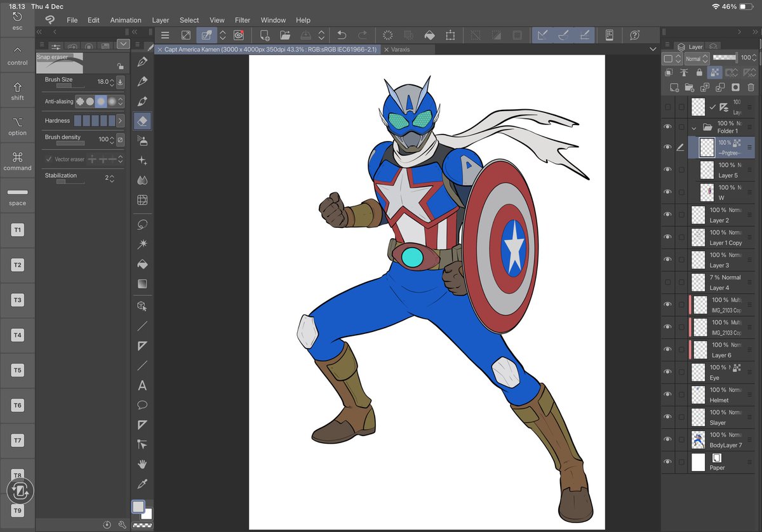Click the Clip Studio spiral icon in command bar

point(239,36)
